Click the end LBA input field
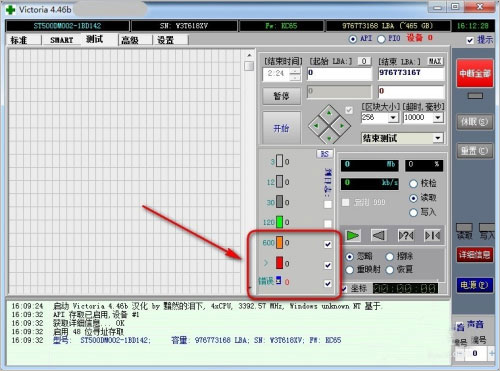500x371 pixels. [411, 73]
